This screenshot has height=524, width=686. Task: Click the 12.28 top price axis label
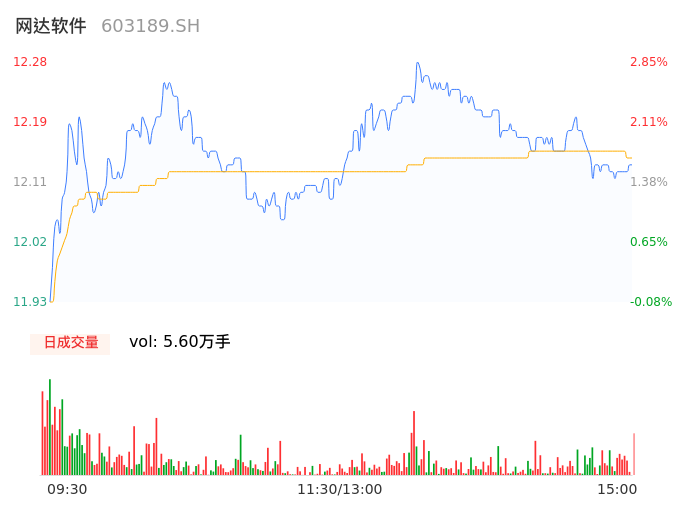pos(30,62)
